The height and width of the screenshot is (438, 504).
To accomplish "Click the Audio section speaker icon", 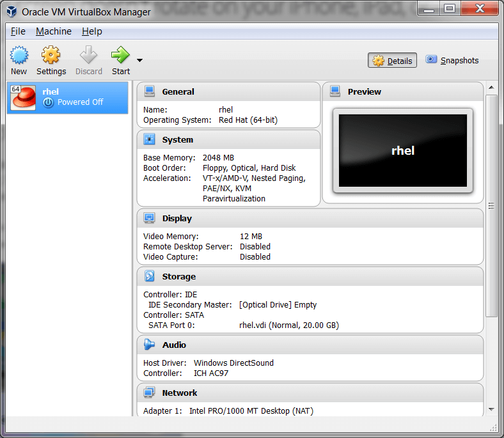I will (150, 345).
